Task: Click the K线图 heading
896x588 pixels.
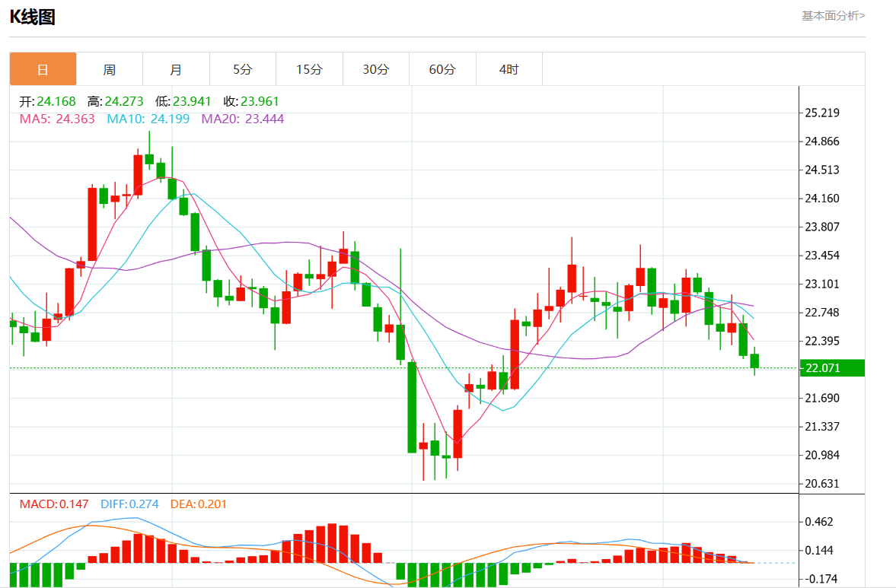Action: point(33,17)
